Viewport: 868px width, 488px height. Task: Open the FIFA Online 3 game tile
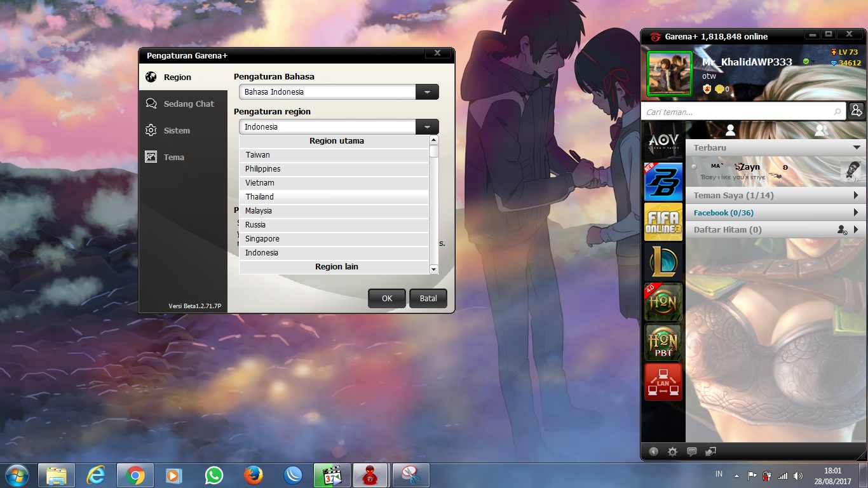point(663,221)
